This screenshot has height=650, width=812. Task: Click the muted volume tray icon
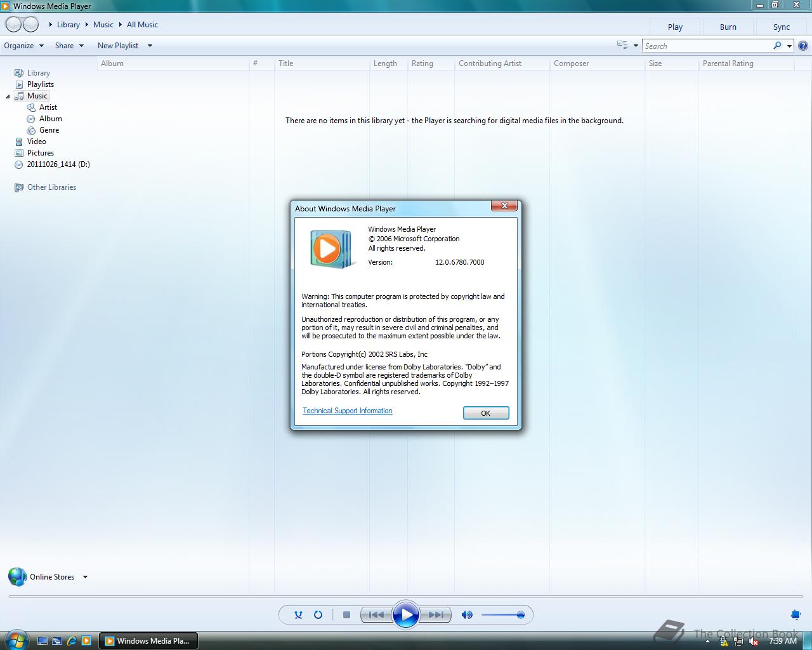pos(753,641)
